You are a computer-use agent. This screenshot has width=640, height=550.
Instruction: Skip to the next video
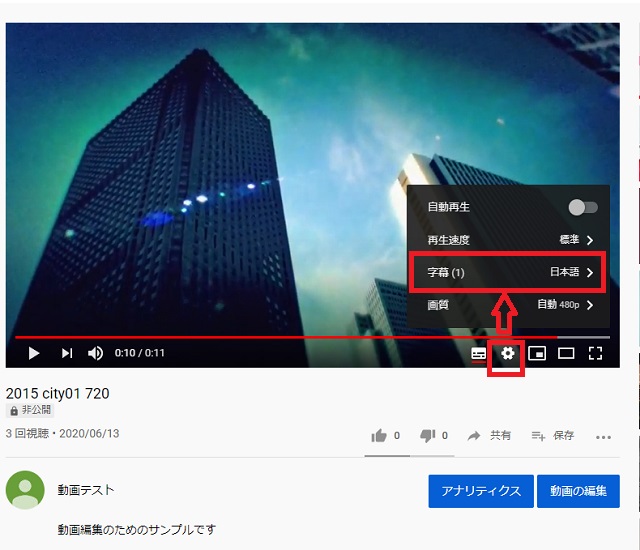tap(67, 353)
